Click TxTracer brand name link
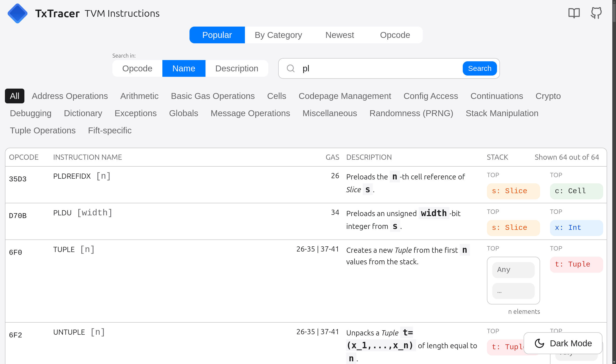This screenshot has height=364, width=616. [x=57, y=14]
